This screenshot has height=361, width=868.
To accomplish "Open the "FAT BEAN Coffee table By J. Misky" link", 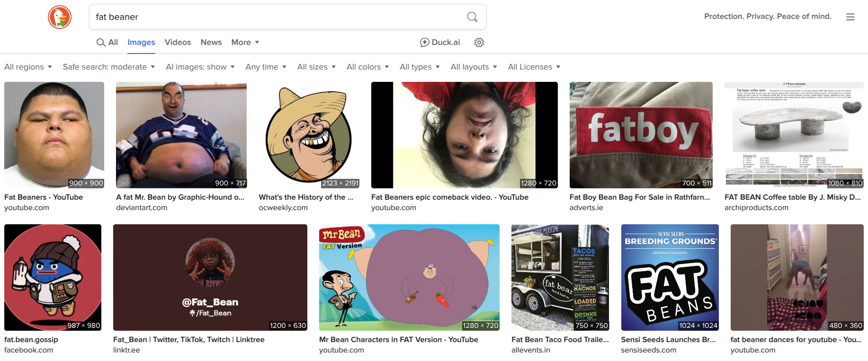I will point(793,197).
